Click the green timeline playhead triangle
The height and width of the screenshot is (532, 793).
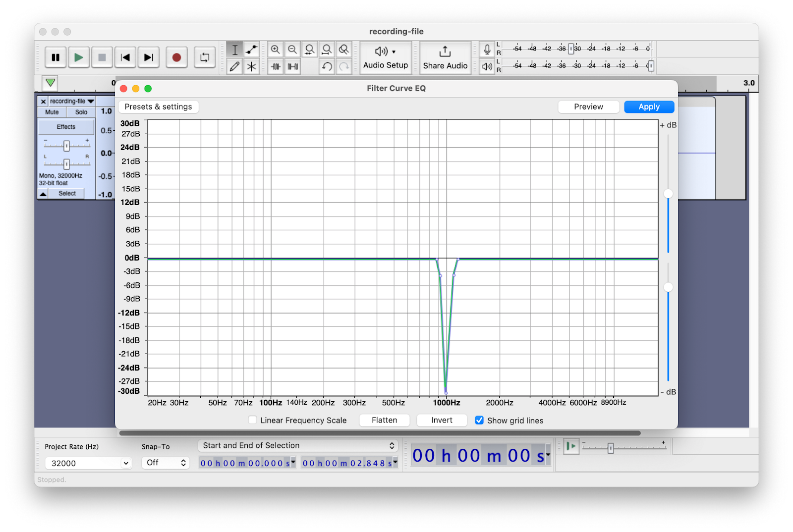point(51,82)
